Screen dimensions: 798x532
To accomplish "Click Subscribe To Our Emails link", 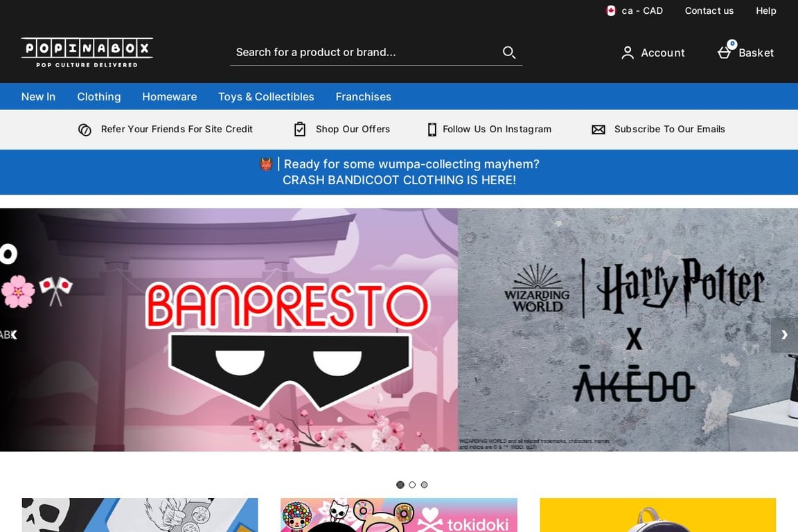I will [669, 130].
